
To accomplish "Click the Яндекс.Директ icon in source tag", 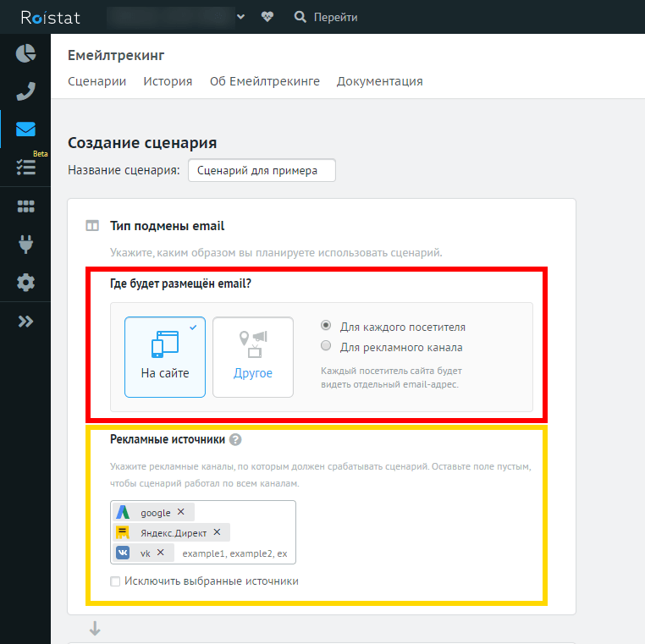I will pyautogui.click(x=123, y=532).
